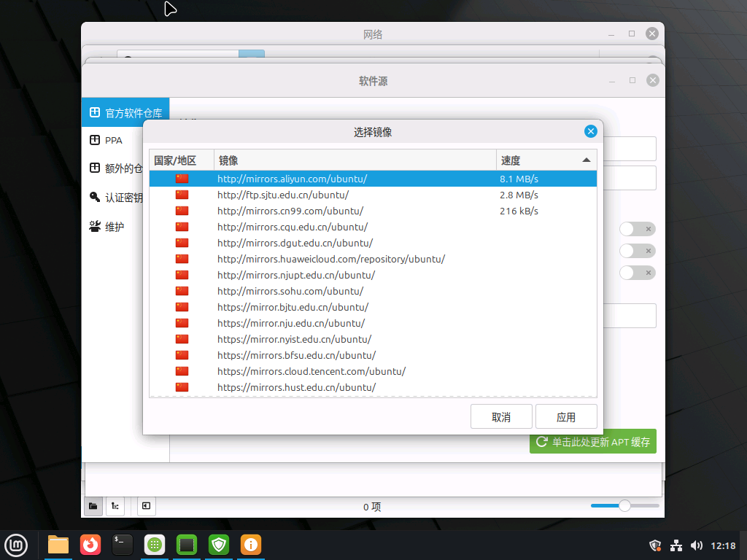The image size is (747, 560).
Task: Show places sidebar in file manager
Action: coord(93,506)
